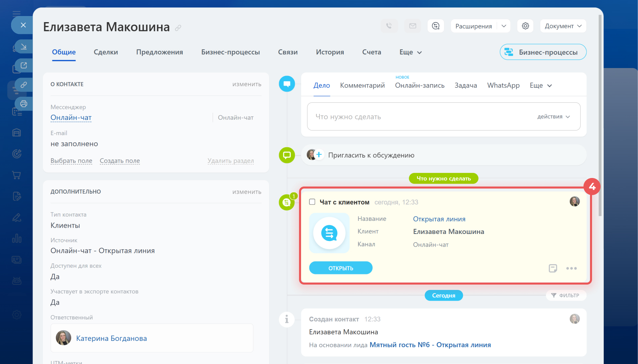Screen dimensions: 638x364
Task: Expand 'Еще' in the main tab bar
Action: [410, 52]
